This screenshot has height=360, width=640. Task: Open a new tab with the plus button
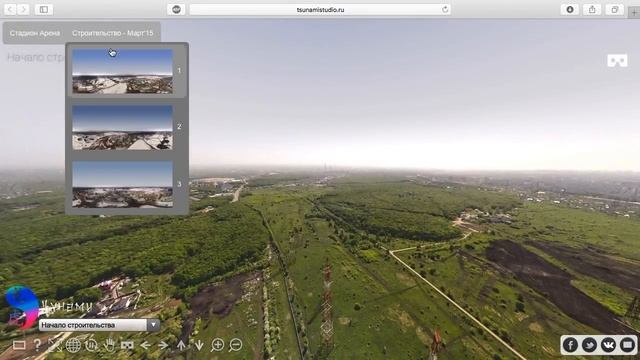(634, 13)
